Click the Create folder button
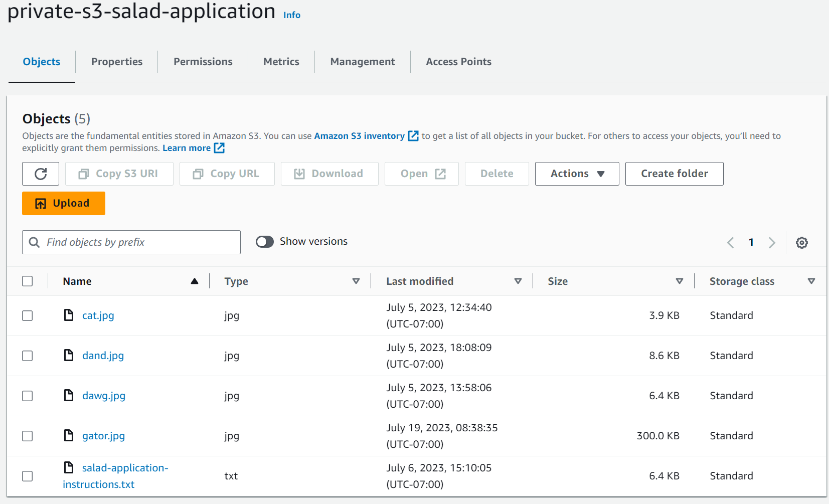This screenshot has height=504, width=829. 674,174
